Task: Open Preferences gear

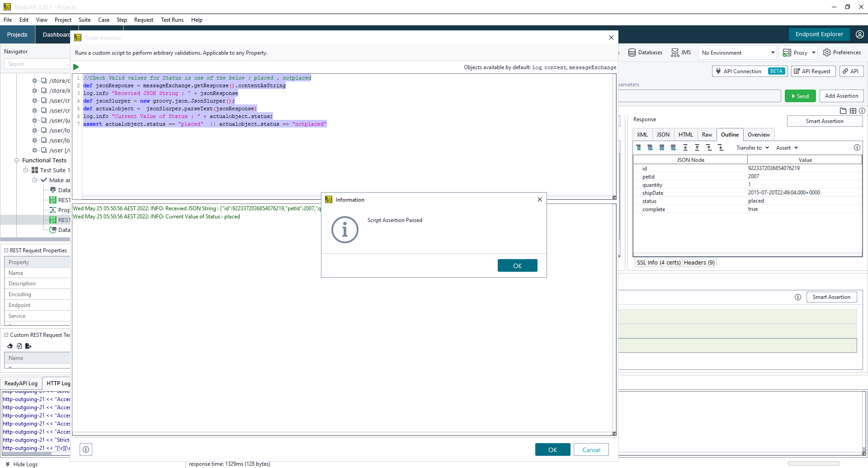Action: coord(842,52)
